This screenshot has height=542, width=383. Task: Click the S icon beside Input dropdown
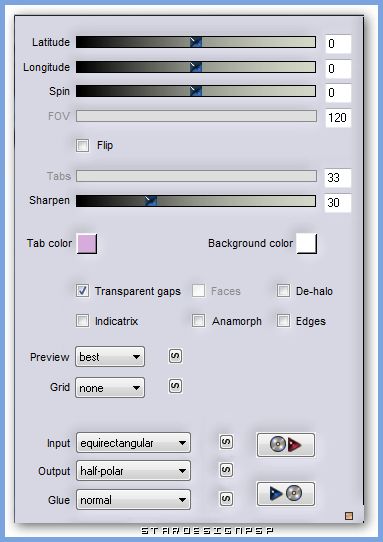[x=226, y=442]
